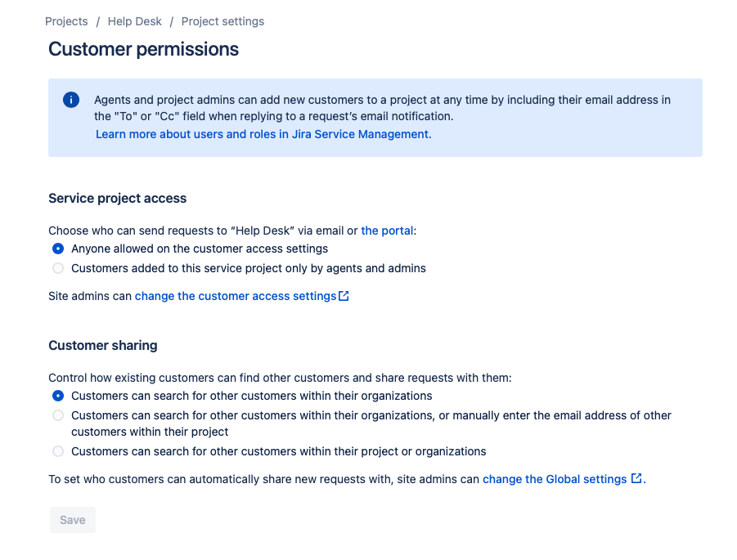The height and width of the screenshot is (560, 737).
Task: Click the info banner text about agents
Action: click(x=382, y=108)
